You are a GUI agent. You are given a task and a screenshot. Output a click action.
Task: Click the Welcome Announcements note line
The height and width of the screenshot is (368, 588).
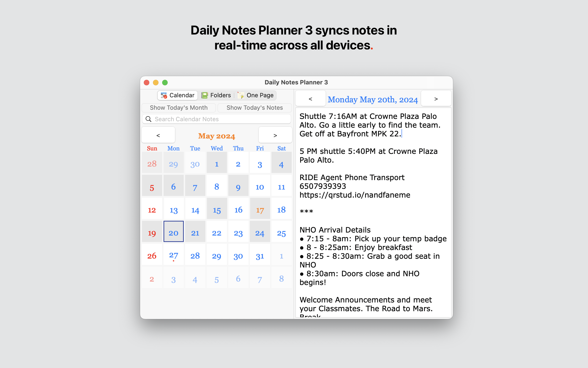pyautogui.click(x=366, y=300)
